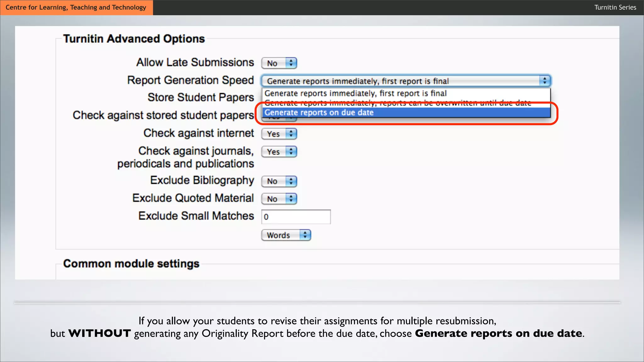The width and height of the screenshot is (644, 362).
Task: Click the Turnitin Series header label
Action: (x=615, y=7)
